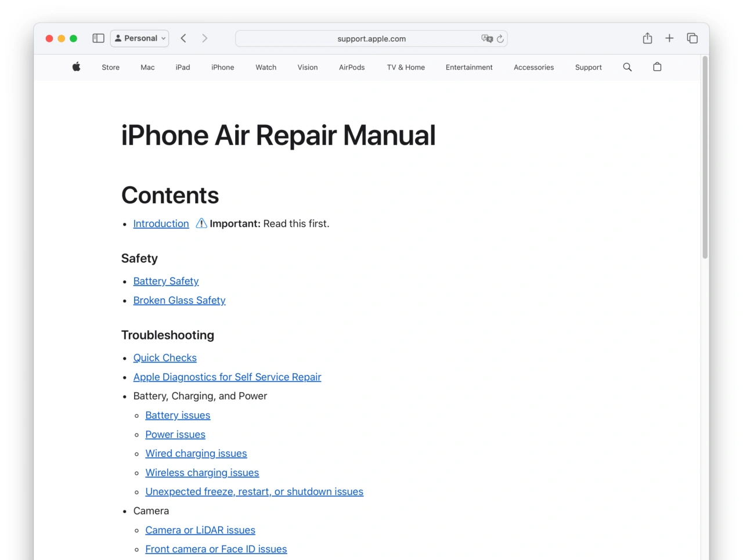Go forward using the forward arrow

(x=205, y=38)
